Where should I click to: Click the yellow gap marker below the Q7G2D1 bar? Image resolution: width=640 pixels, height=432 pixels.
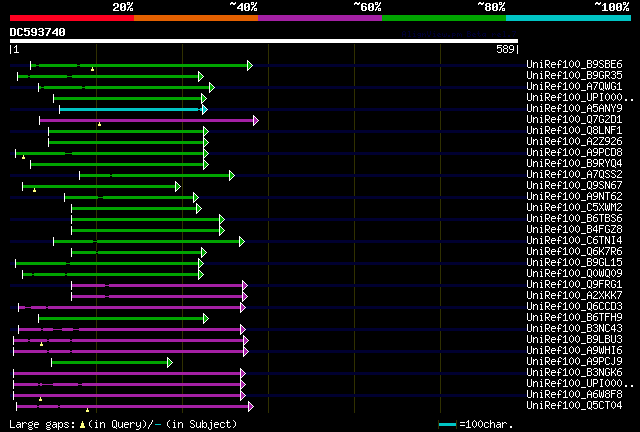(99, 124)
